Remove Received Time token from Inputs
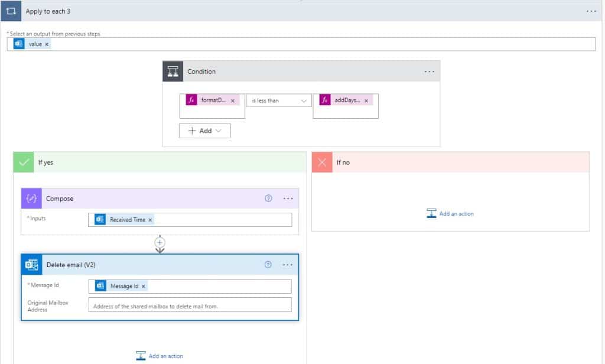This screenshot has width=605, height=364. pos(150,220)
